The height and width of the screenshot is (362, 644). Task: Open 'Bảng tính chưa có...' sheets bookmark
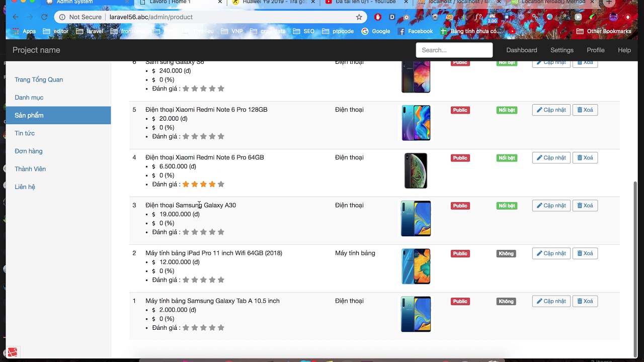(x=470, y=31)
